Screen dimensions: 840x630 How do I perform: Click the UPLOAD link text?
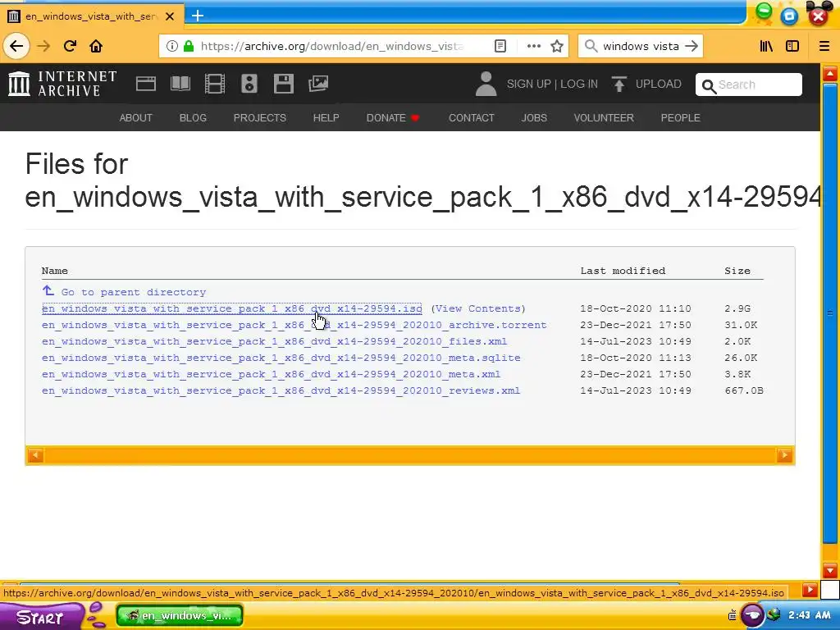pos(659,84)
